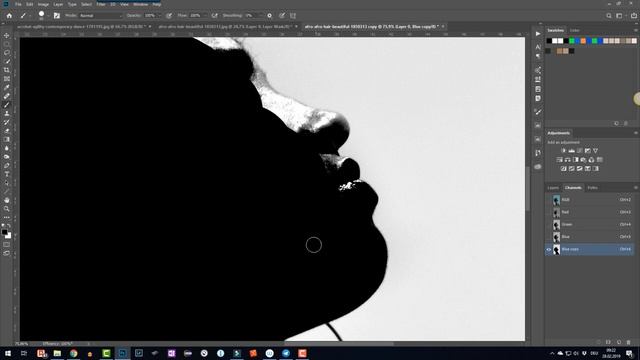Screen dimensions: 640x360
Task: Toggle visibility of Red channel
Action: [549, 212]
